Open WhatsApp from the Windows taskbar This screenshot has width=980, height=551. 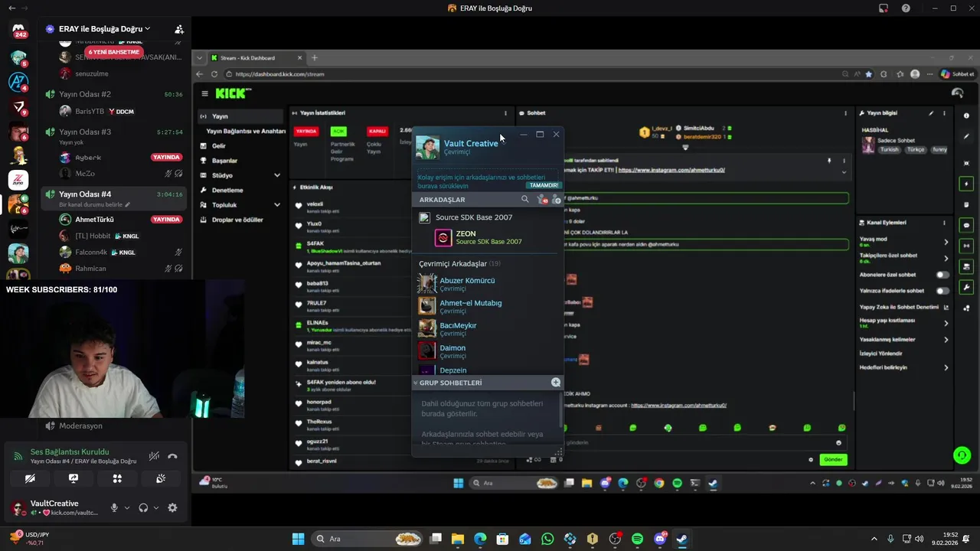click(x=547, y=540)
